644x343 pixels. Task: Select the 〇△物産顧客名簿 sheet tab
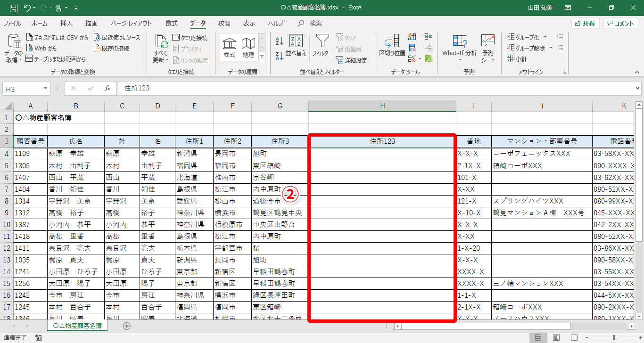tap(77, 326)
